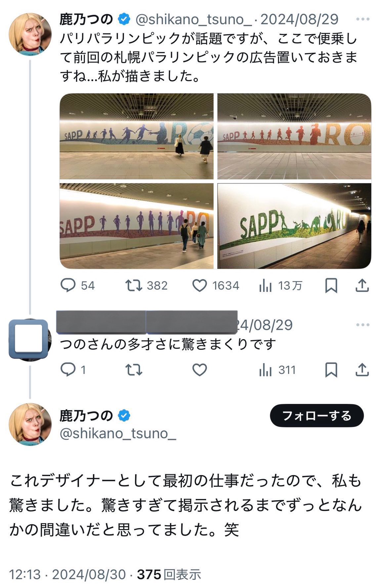Viewport: 380px width, 588px height.
Task: Open more options menu on first post
Action: click(x=362, y=19)
